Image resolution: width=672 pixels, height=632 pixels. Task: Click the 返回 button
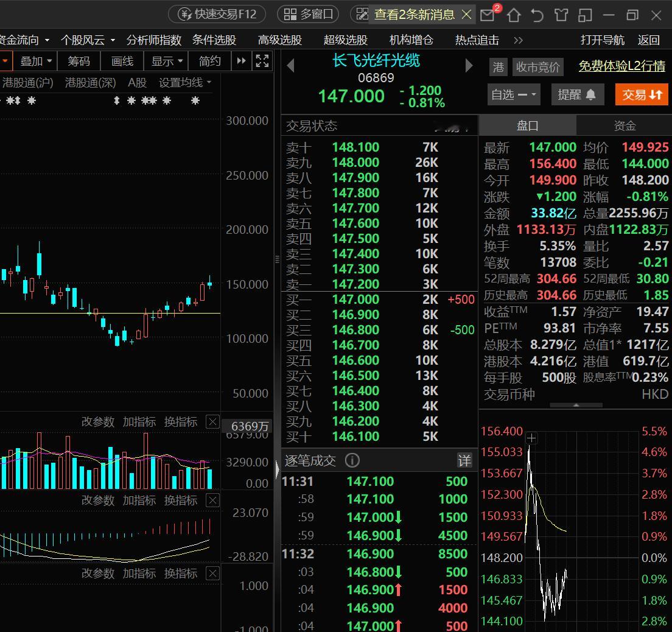point(648,40)
